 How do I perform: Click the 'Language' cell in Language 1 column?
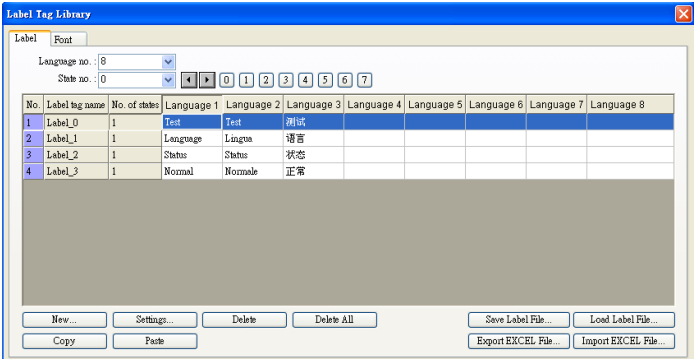(x=192, y=139)
